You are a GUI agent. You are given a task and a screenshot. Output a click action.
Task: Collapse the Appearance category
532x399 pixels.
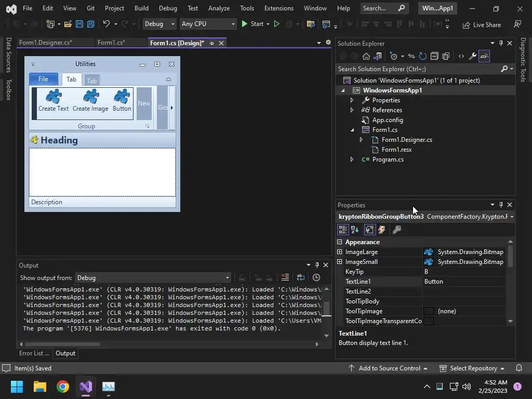tap(340, 242)
